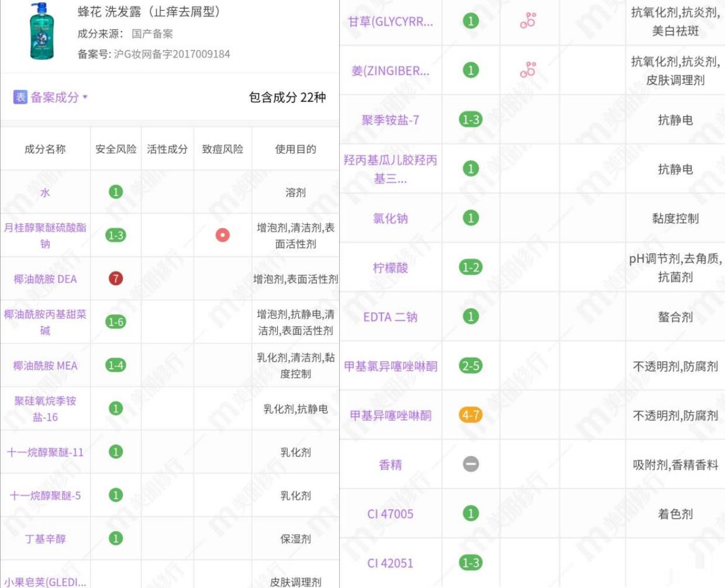Click the 活性成分 column header

(x=167, y=149)
